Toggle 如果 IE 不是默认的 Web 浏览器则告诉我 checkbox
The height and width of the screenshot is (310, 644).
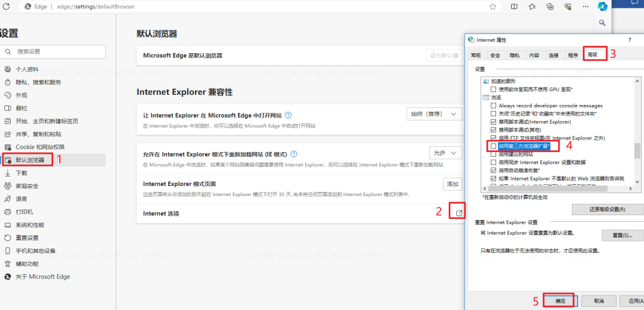click(x=494, y=178)
